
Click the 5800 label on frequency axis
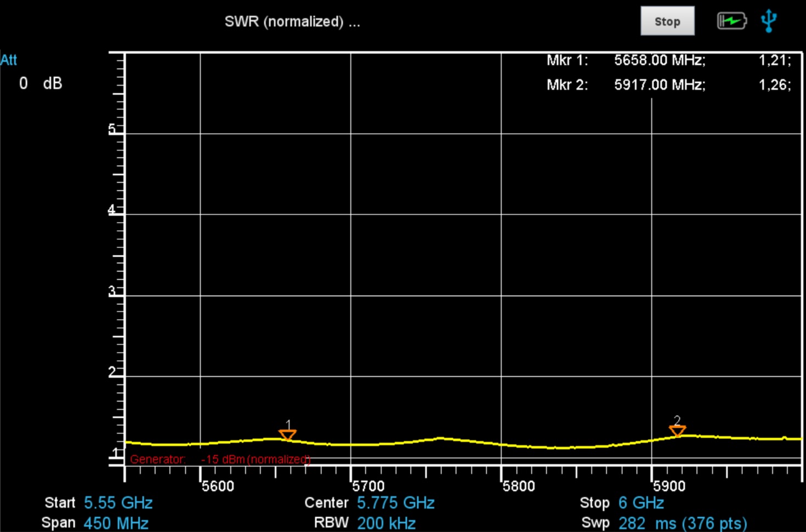pos(519,486)
